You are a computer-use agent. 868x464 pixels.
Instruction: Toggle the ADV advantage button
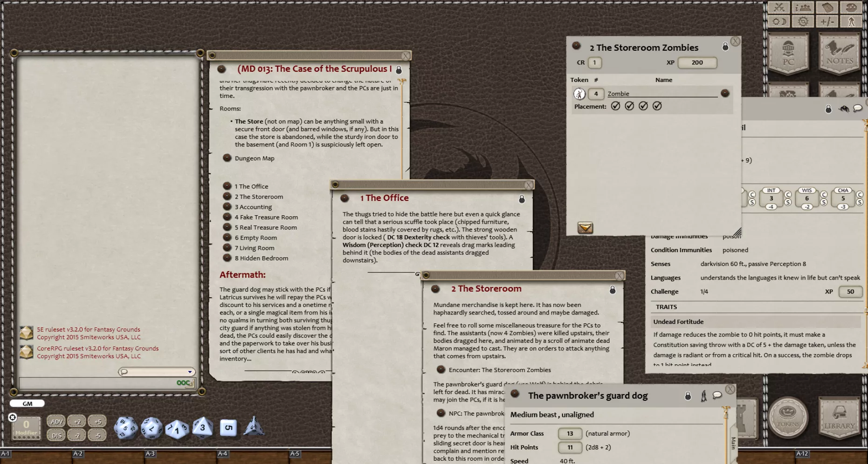point(56,422)
